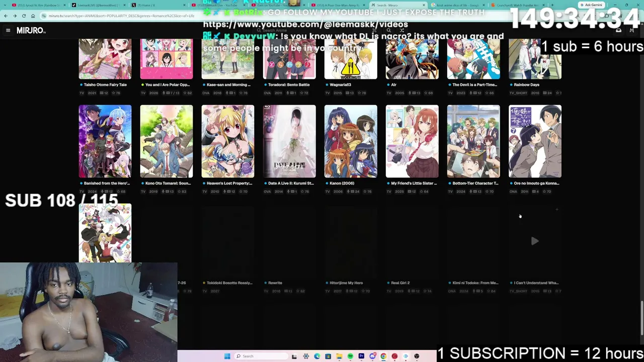
Task: Open the Mirjro hamburger sidebar menu
Action: 8,31
